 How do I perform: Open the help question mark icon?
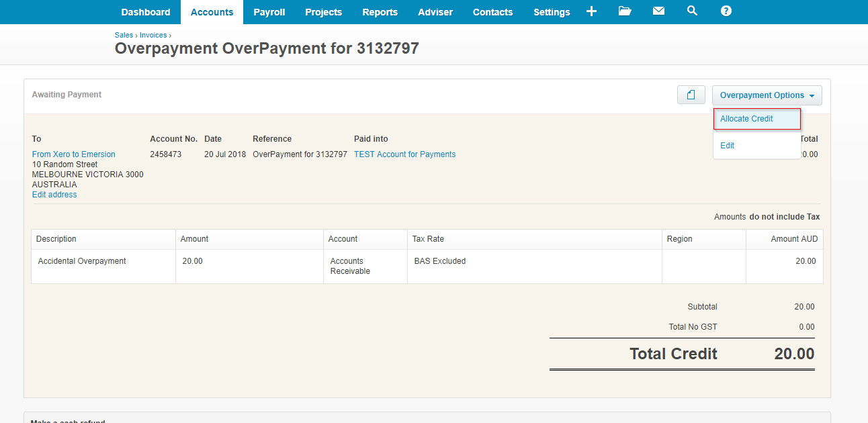tap(726, 11)
